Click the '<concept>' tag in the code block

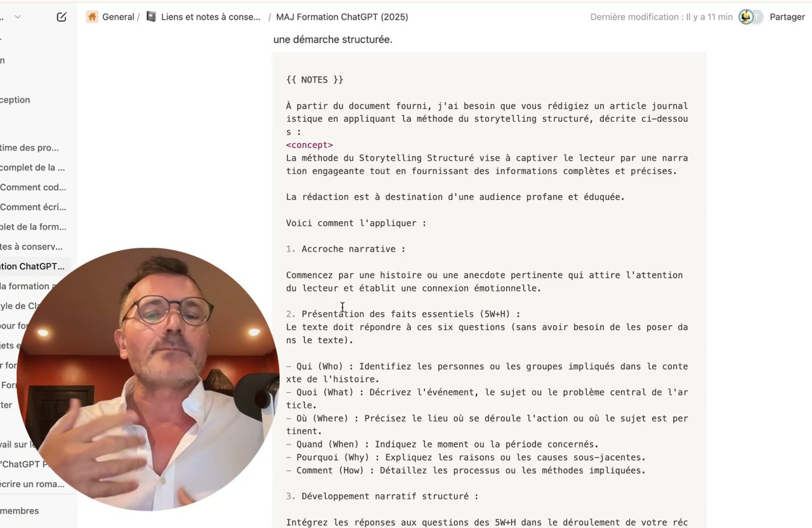(310, 145)
